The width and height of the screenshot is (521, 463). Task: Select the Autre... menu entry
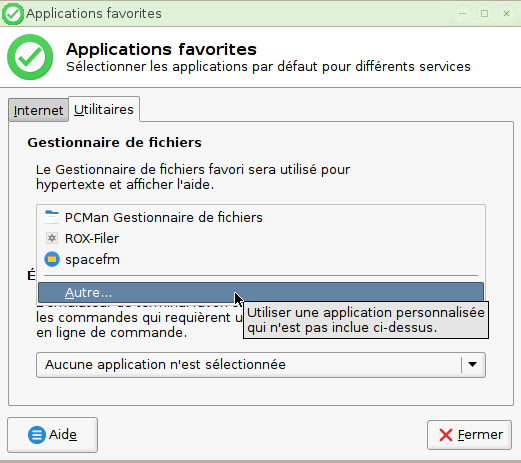261,292
